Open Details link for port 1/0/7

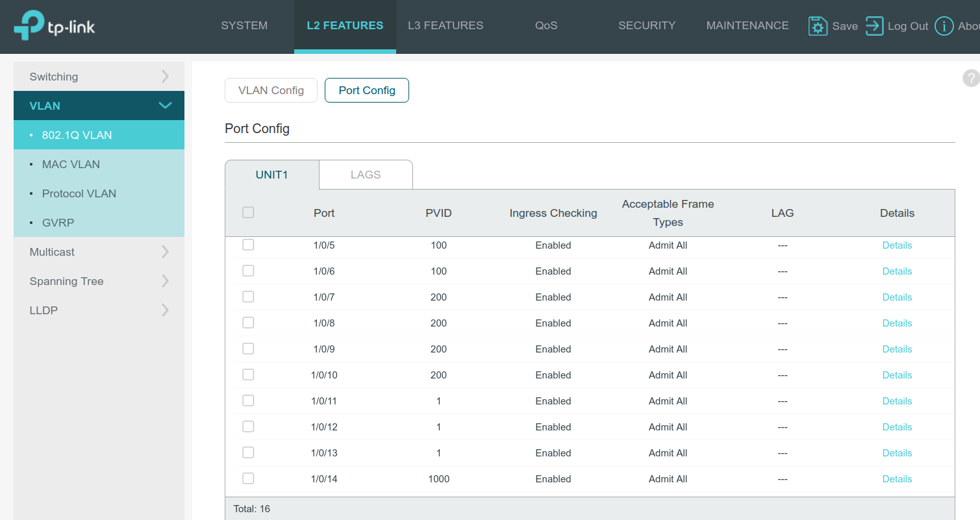897,297
